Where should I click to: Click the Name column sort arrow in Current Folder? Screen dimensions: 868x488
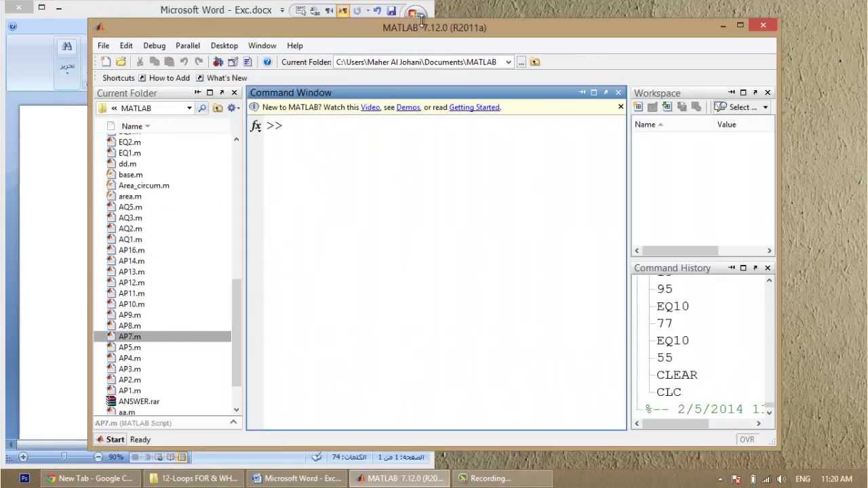click(x=147, y=126)
